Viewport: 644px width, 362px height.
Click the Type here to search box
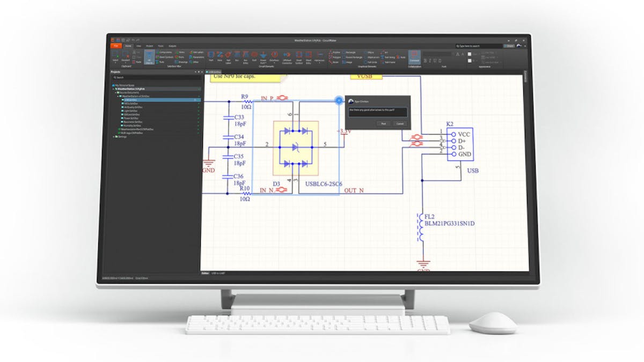coord(479,46)
